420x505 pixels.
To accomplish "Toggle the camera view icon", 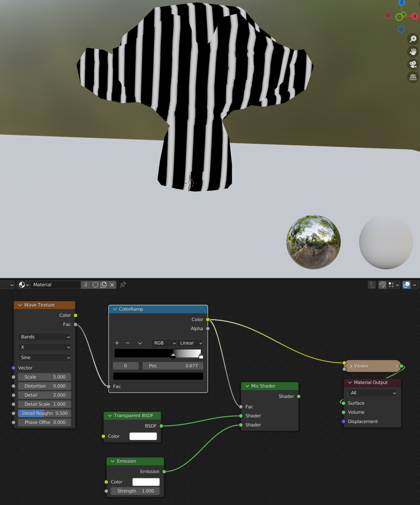I will tap(413, 65).
